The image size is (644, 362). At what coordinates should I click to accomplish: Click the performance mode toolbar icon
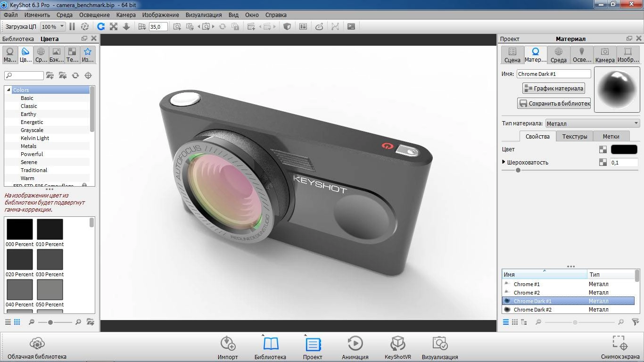coord(85,27)
